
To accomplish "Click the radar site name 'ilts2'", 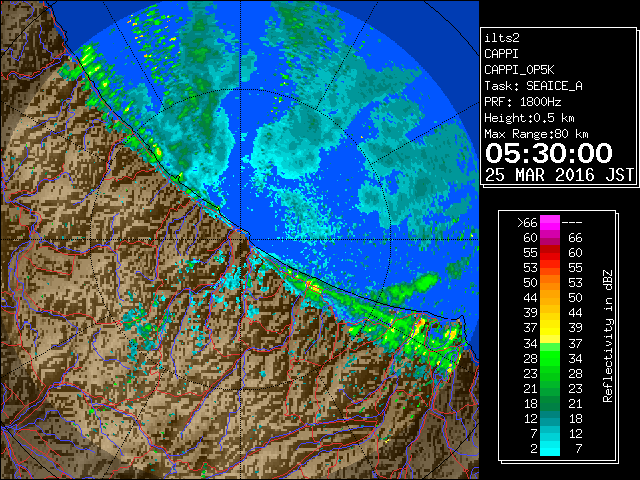I will (x=502, y=38).
